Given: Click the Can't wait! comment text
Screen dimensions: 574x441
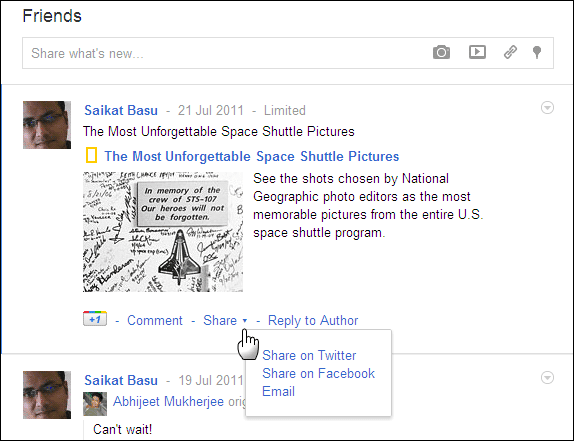Looking at the screenshot, I should point(122,429).
